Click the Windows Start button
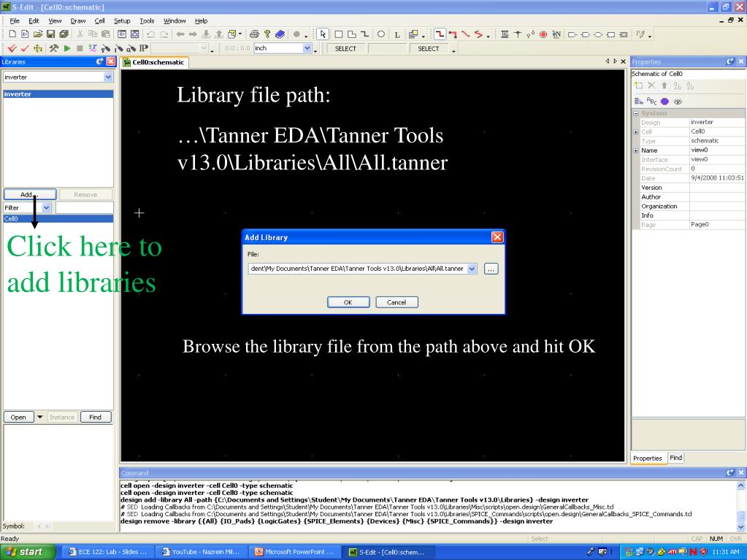 [x=27, y=551]
